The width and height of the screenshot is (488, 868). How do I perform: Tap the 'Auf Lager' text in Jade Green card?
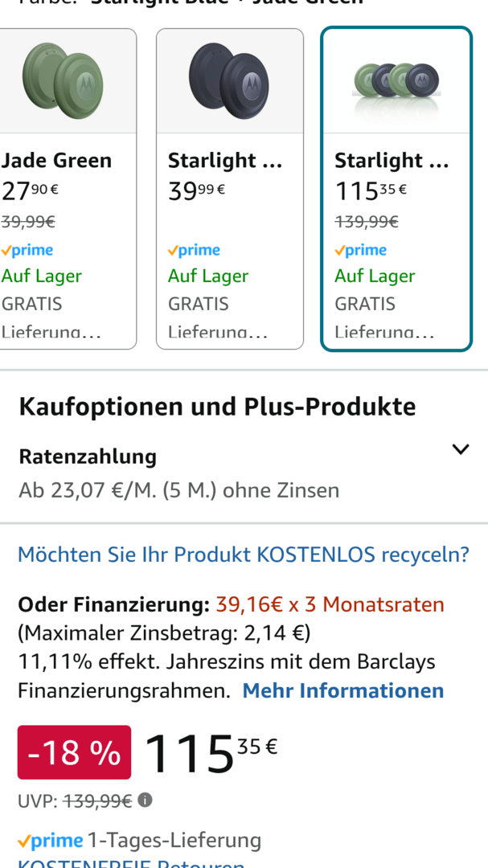(42, 276)
